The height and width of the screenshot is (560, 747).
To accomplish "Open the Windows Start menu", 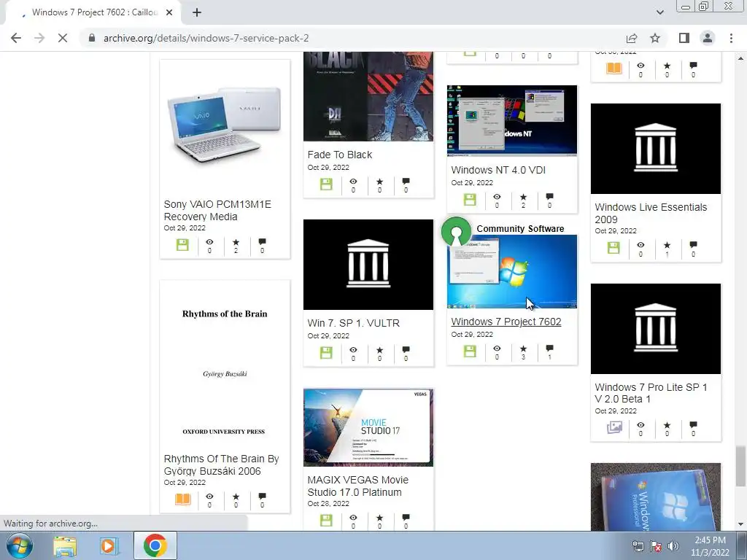I will click(20, 545).
